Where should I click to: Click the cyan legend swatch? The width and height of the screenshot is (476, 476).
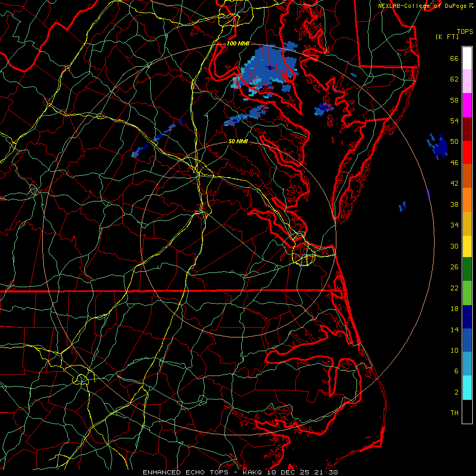[x=467, y=388]
